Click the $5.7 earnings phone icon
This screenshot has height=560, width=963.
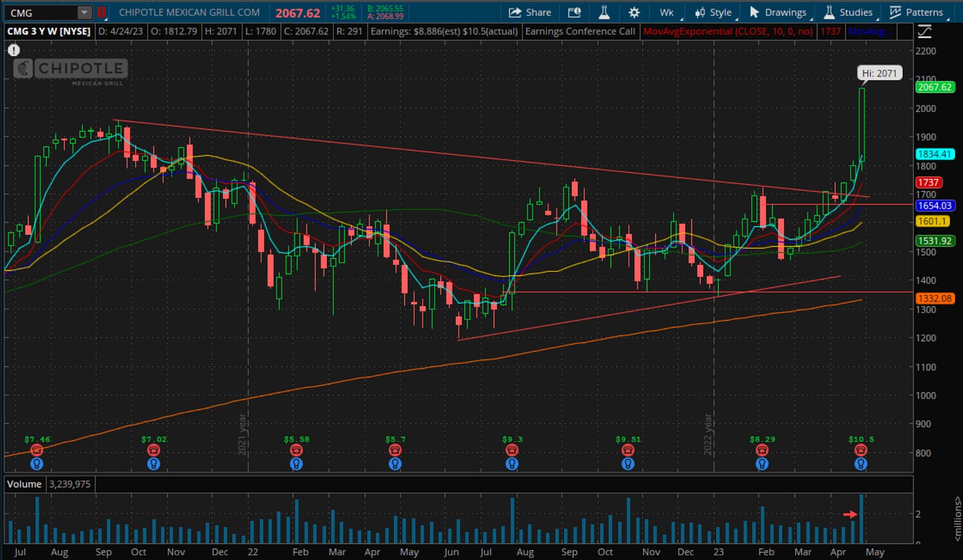[395, 450]
